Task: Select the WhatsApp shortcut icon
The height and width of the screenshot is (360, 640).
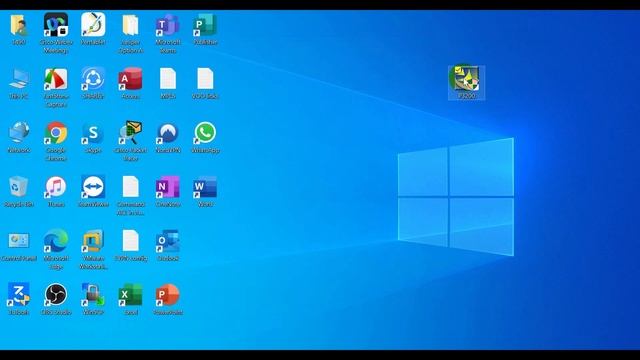Action: tap(205, 133)
